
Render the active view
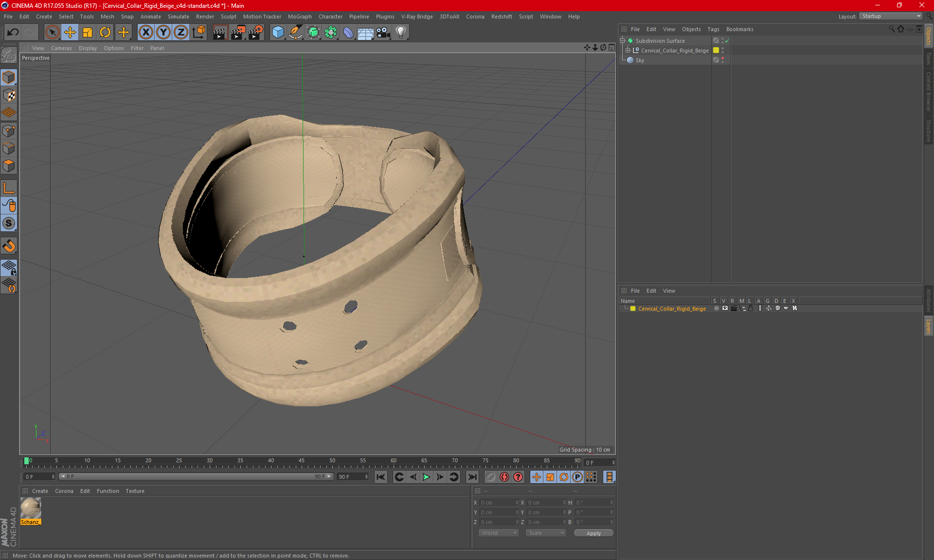tap(220, 32)
